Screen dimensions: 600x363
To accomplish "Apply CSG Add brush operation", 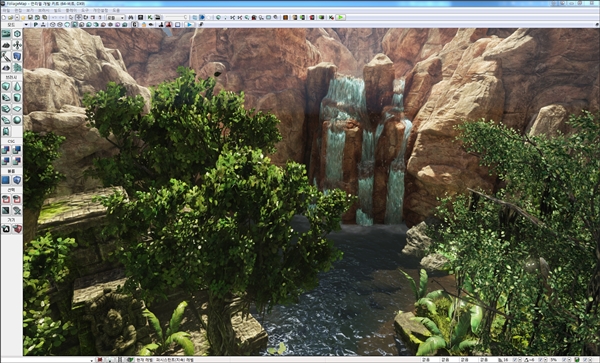I will coord(6,150).
